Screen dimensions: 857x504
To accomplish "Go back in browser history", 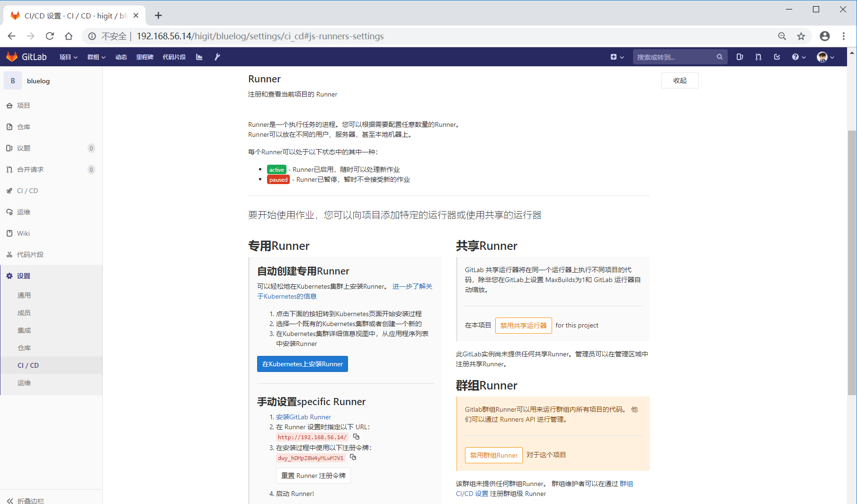I will pyautogui.click(x=12, y=36).
